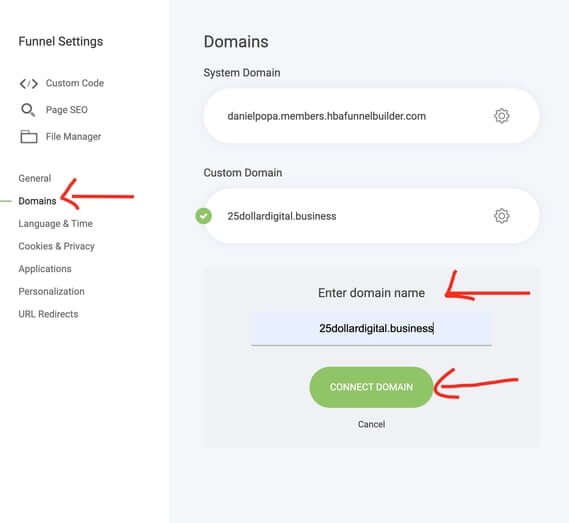Viewport: 569px width, 523px height.
Task: Click the Page SEO magnifier icon
Action: pyautogui.click(x=28, y=110)
